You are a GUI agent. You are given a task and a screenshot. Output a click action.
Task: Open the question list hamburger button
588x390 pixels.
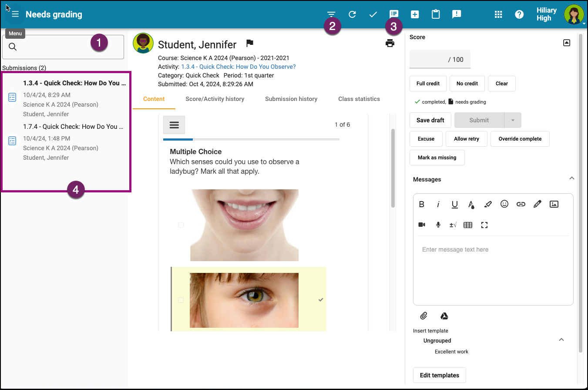pos(174,125)
